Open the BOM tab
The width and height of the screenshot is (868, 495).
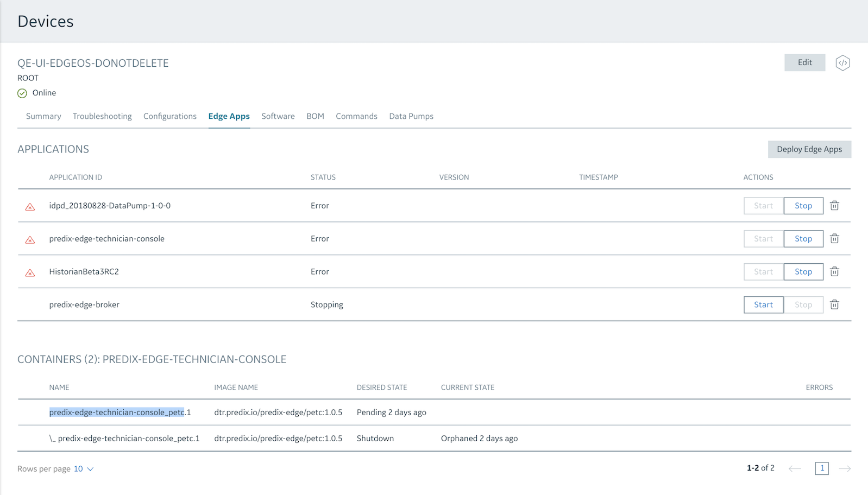pos(315,116)
